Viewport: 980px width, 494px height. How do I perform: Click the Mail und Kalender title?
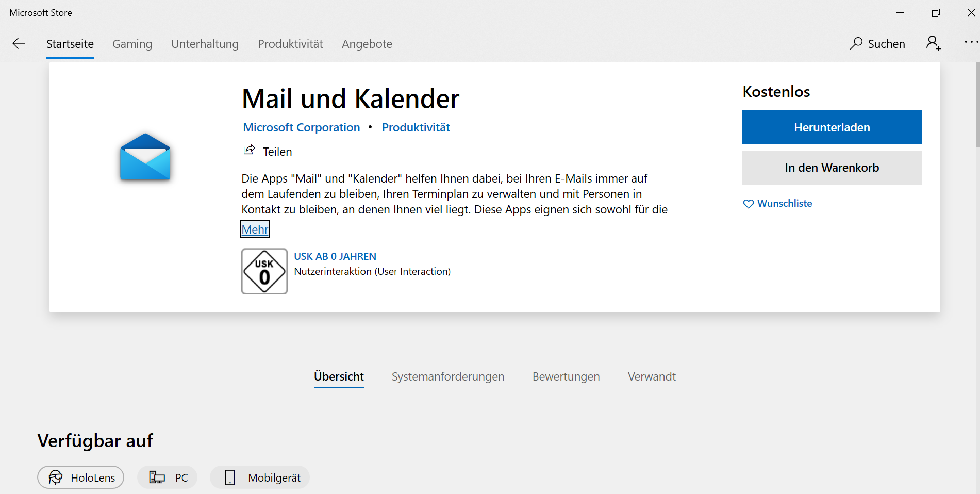point(351,98)
